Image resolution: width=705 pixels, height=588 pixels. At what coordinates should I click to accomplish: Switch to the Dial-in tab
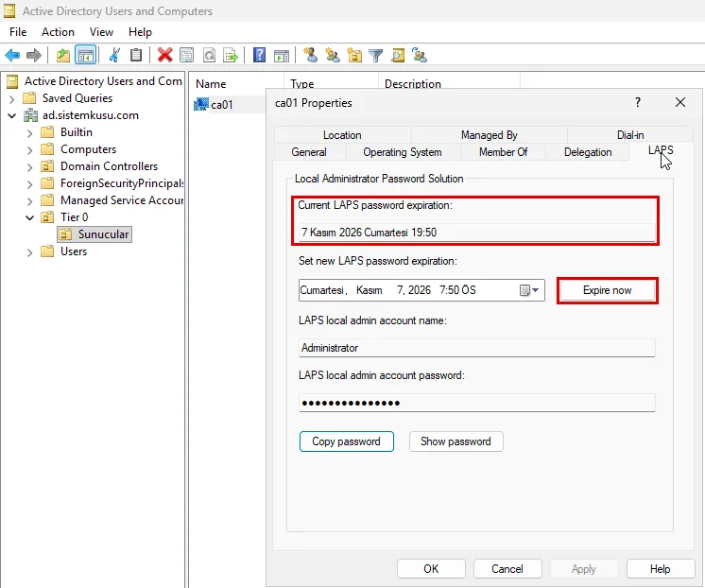coord(630,135)
